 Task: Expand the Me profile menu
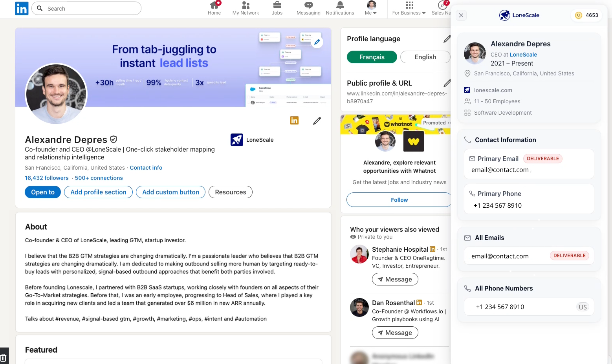(x=371, y=8)
